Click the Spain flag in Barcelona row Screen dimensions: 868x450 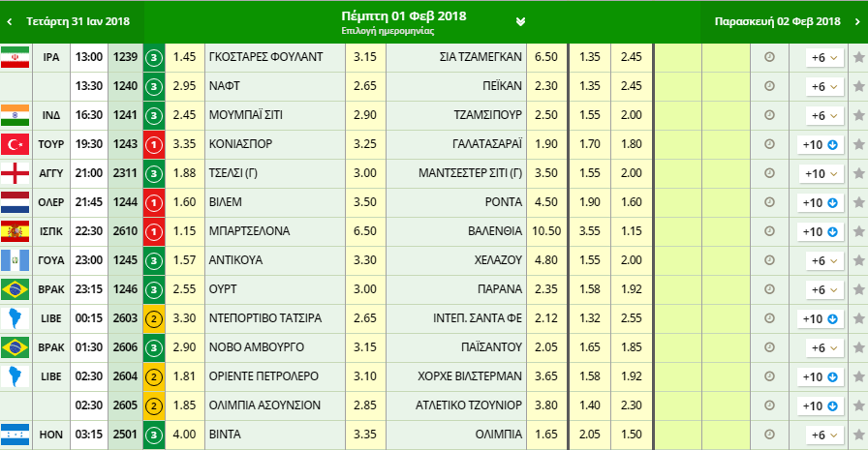(x=15, y=232)
